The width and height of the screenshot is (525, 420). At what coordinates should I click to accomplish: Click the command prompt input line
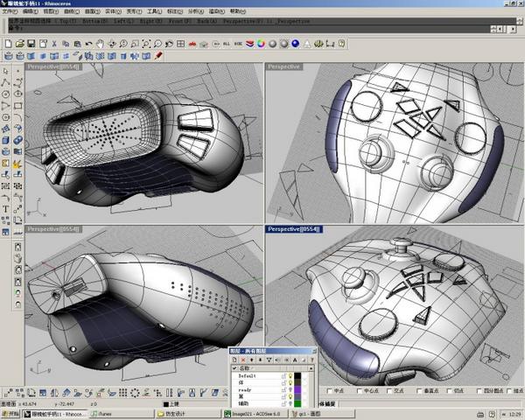tap(248, 29)
